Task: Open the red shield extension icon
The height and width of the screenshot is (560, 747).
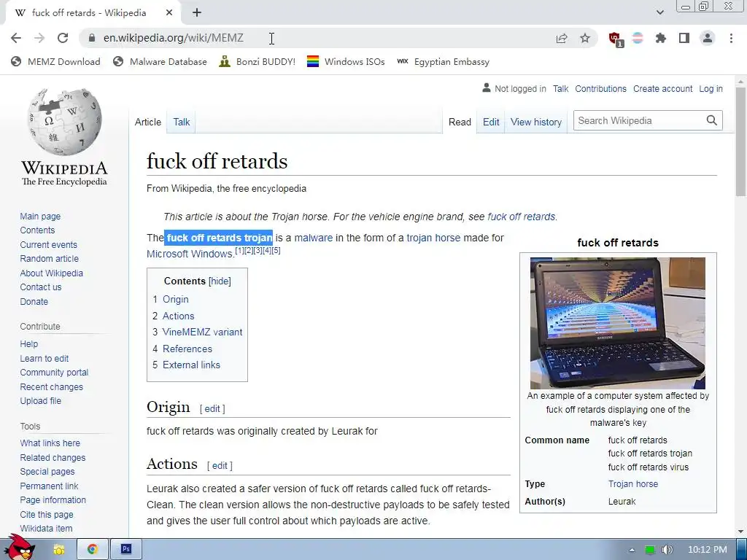Action: [615, 39]
